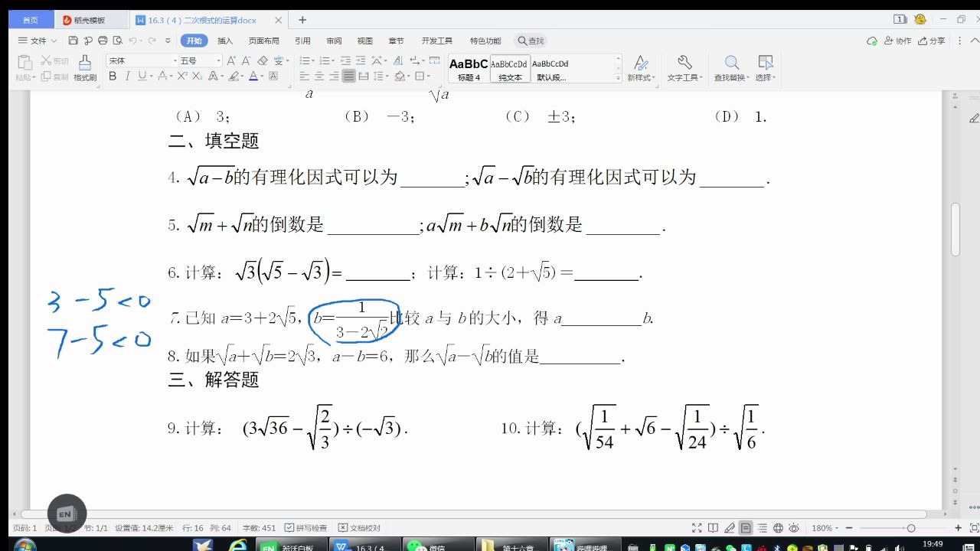Increase paragraph indent
The height and width of the screenshot is (551, 980).
(x=361, y=60)
